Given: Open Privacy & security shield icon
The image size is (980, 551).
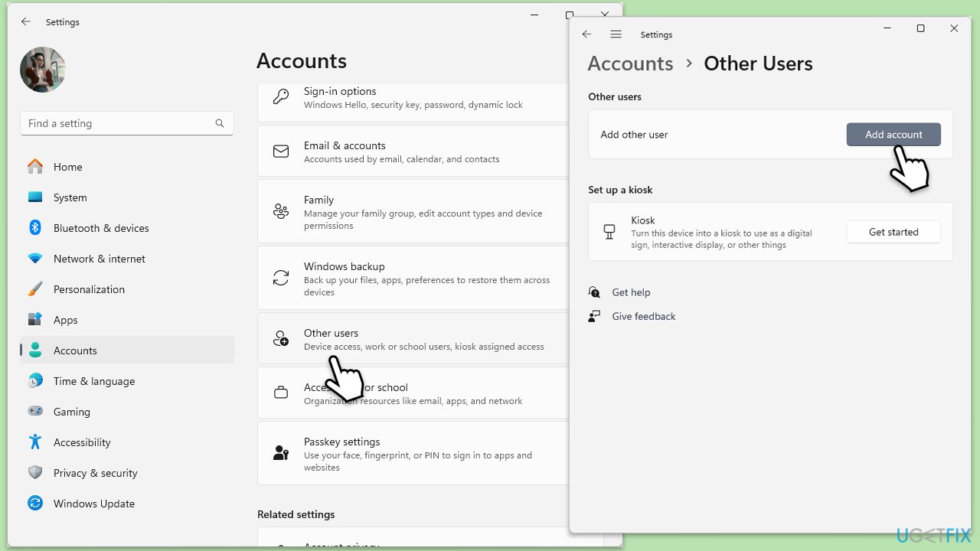Looking at the screenshot, I should [35, 473].
